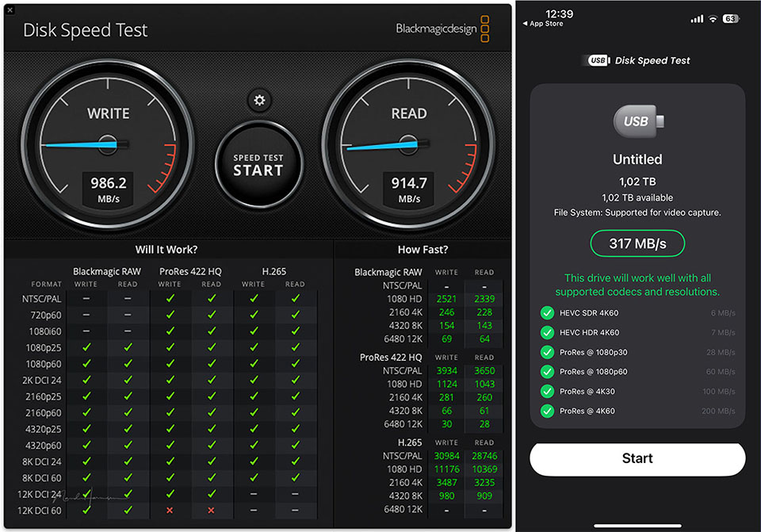
Task: Click NTSC/PAL ProRes 422 HQ write checkmark
Action: point(170,299)
